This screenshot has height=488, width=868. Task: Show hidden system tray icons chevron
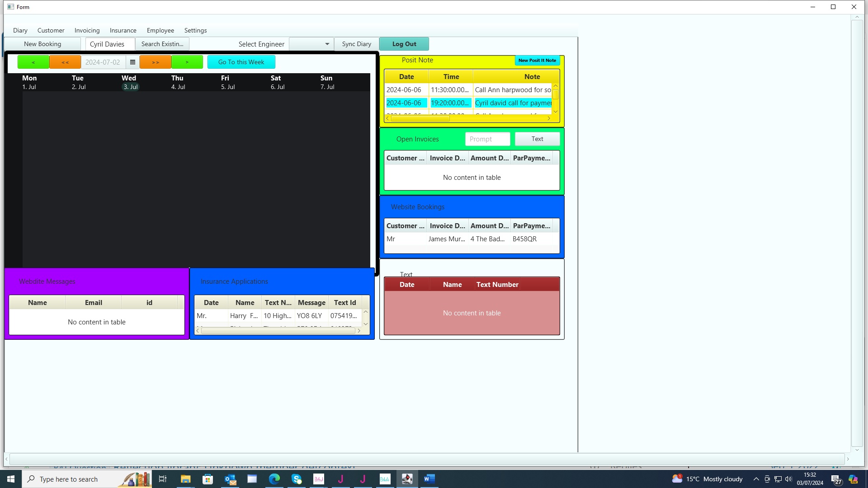tap(756, 479)
